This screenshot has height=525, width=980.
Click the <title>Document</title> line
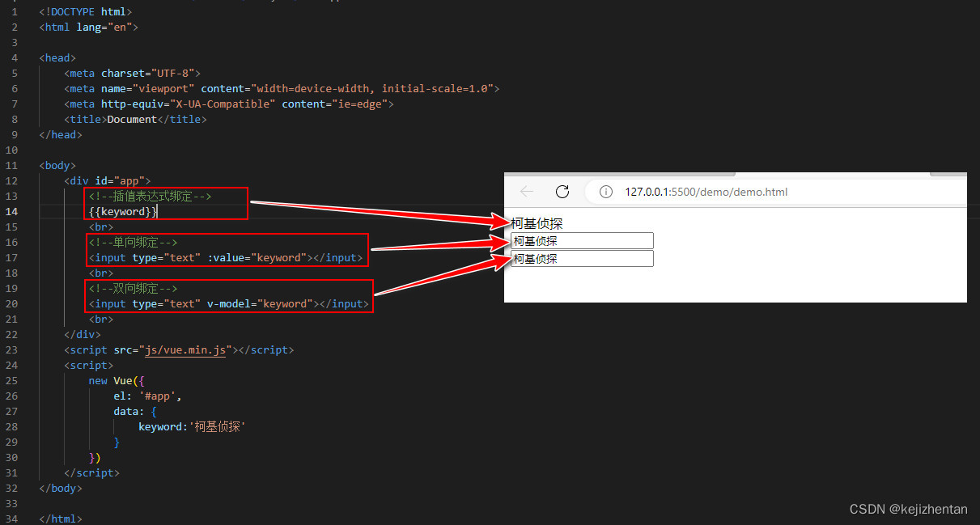coord(135,119)
